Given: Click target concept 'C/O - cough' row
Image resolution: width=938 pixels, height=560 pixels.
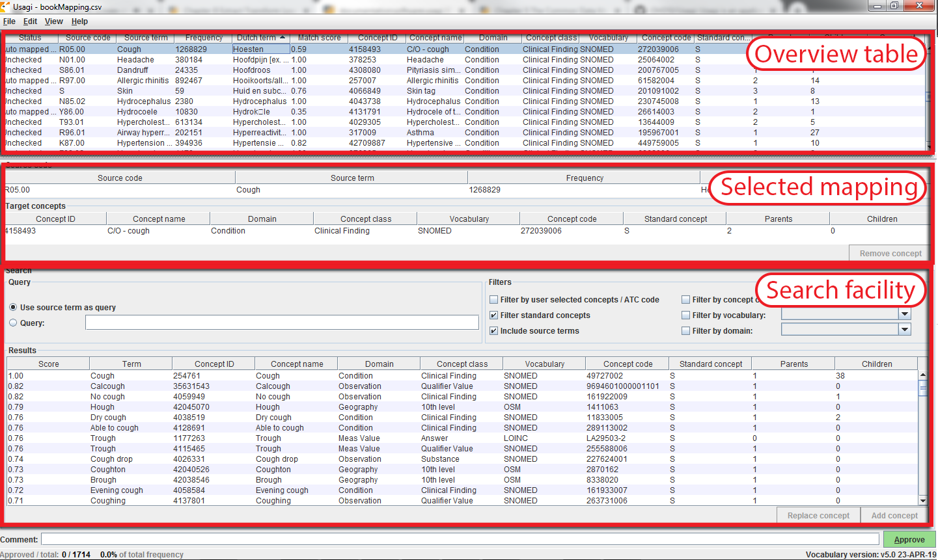Looking at the screenshot, I should click(x=467, y=231).
